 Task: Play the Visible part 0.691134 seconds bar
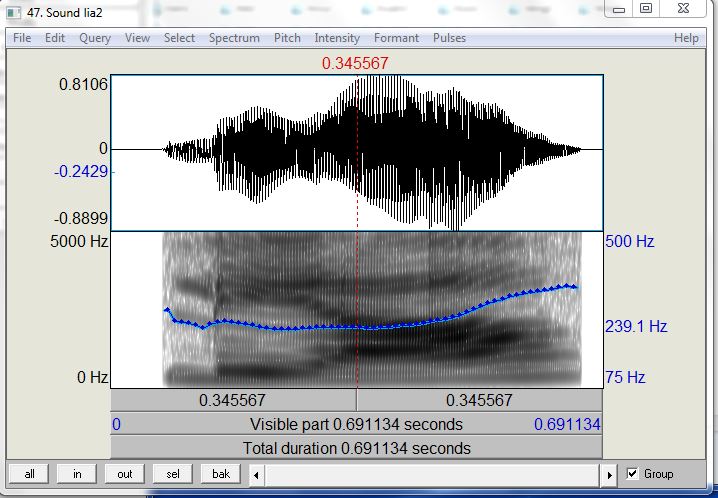click(x=356, y=424)
